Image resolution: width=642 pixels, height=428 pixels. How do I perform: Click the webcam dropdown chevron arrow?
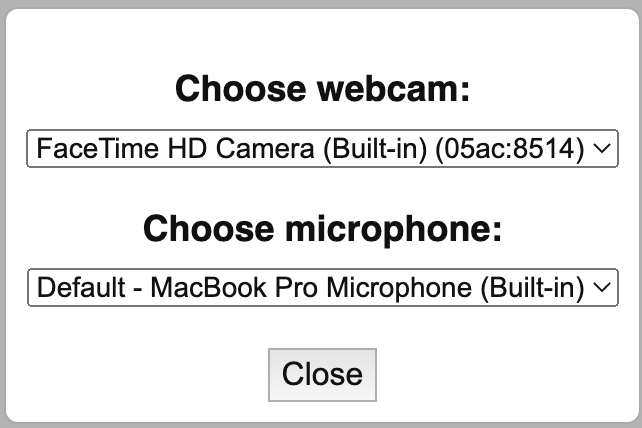point(601,150)
